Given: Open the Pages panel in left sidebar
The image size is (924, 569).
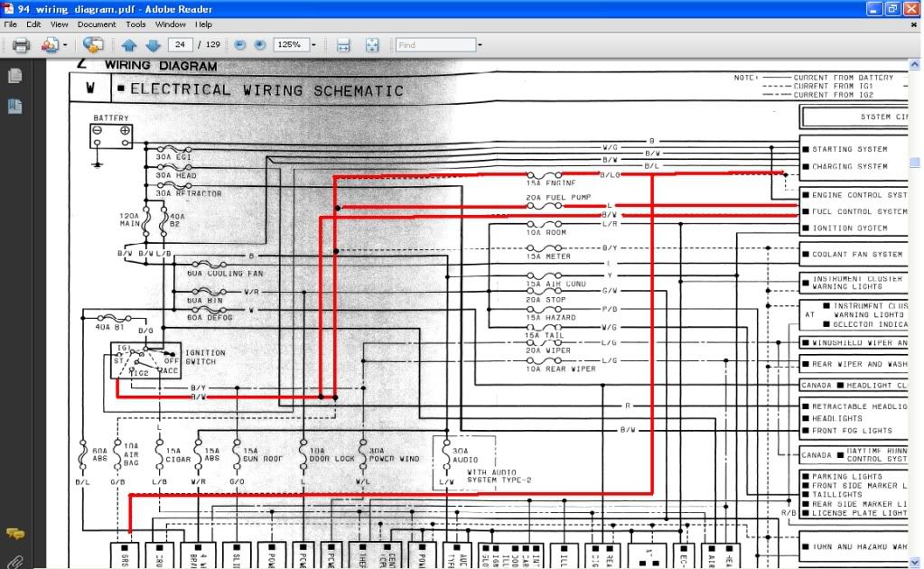Looking at the screenshot, I should (x=14, y=76).
